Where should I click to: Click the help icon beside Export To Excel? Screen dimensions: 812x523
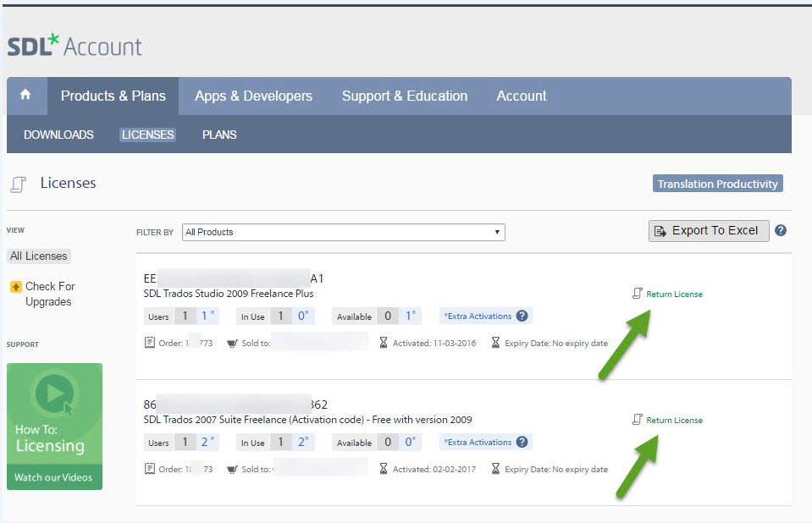(x=781, y=230)
